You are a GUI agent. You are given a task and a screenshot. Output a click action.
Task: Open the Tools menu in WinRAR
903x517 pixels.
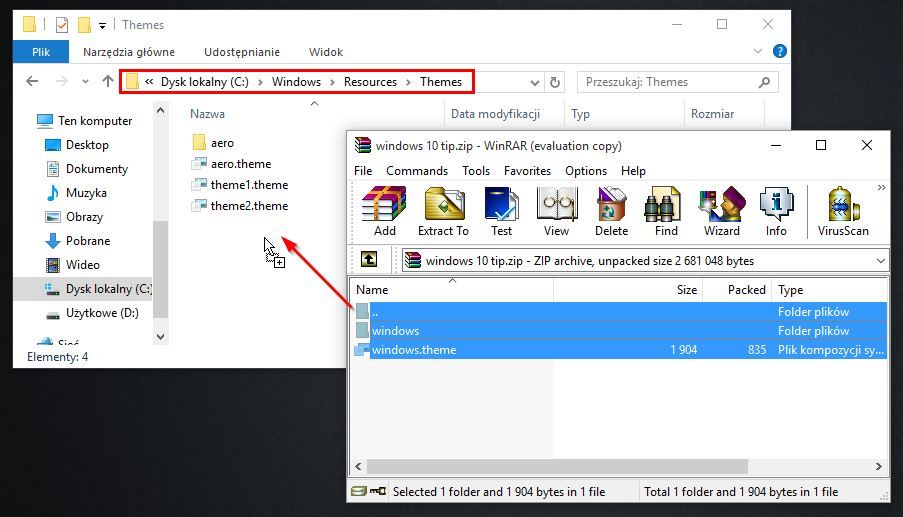pyautogui.click(x=476, y=171)
